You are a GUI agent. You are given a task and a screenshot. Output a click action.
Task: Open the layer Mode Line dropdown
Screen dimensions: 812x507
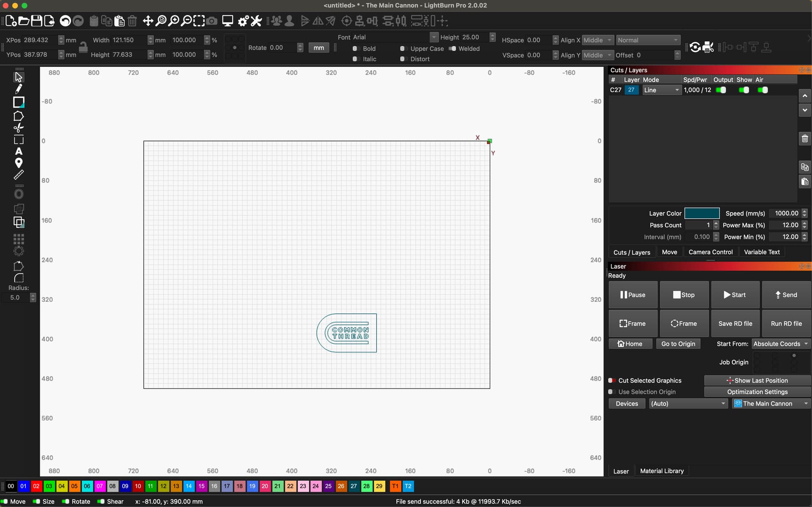point(661,90)
